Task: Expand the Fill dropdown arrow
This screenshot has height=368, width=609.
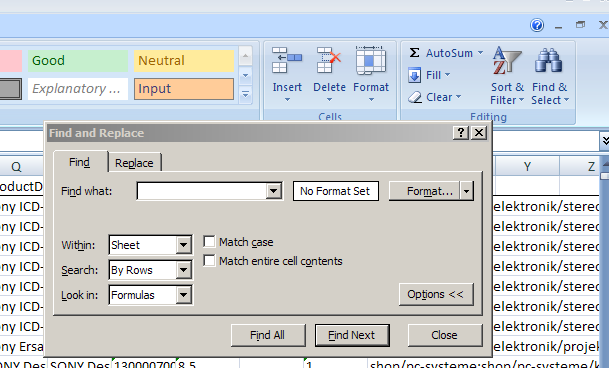Action: click(447, 75)
